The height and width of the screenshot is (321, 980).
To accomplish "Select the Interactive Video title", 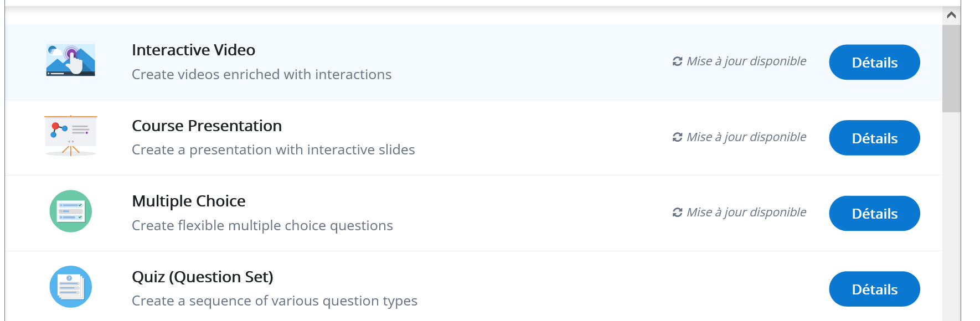I will pyautogui.click(x=193, y=50).
